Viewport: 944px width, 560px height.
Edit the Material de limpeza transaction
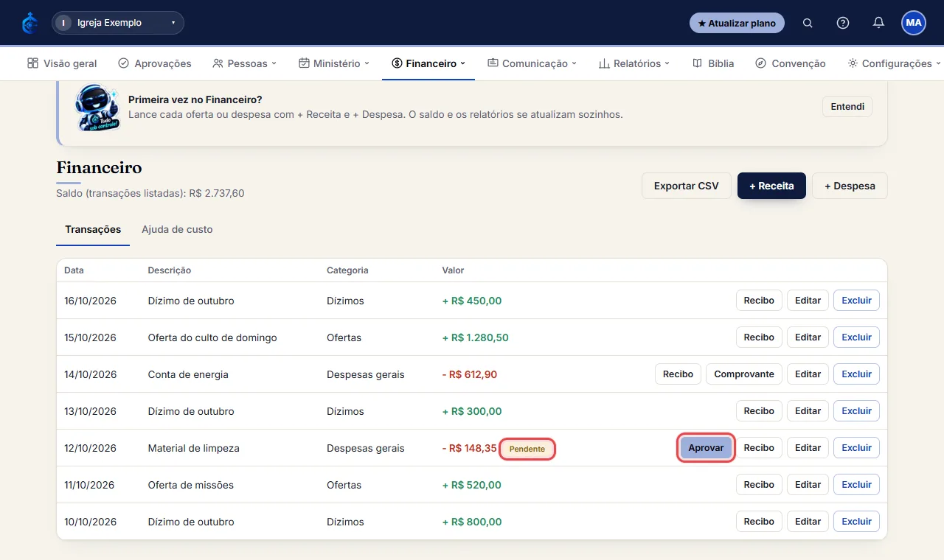[808, 448]
